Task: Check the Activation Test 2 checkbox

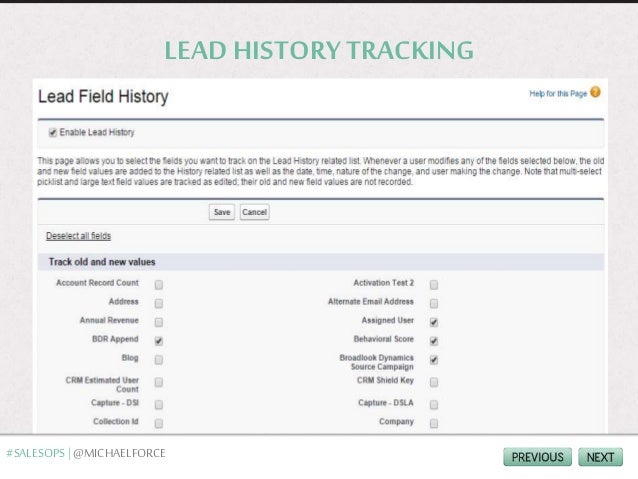Action: 434,284
